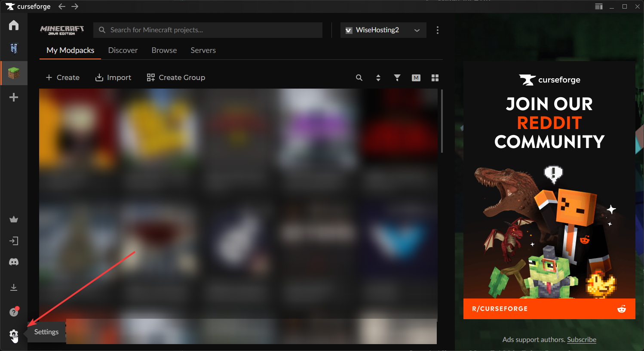Image resolution: width=644 pixels, height=351 pixels.
Task: Open the three-dot more options menu
Action: [438, 30]
